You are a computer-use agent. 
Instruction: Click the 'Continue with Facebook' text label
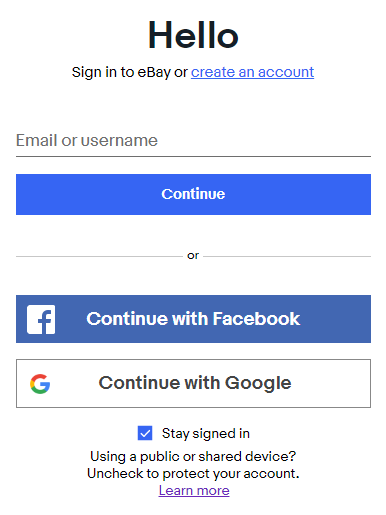pos(193,319)
